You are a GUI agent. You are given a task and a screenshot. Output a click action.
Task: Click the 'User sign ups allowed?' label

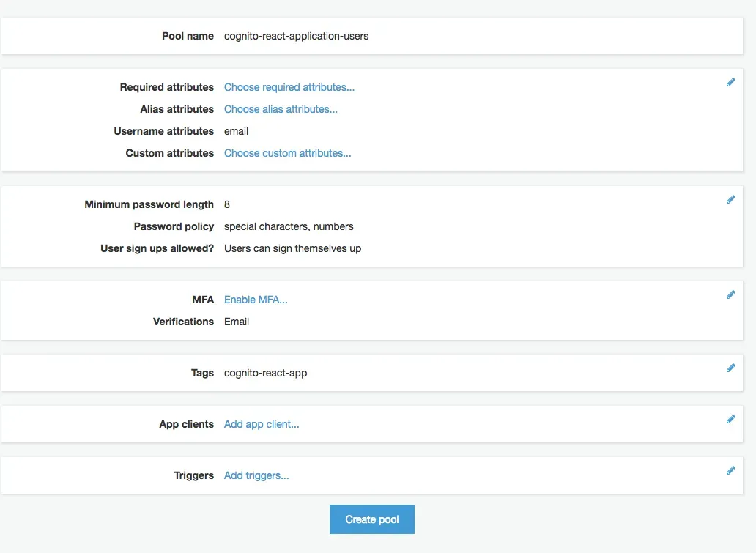pos(157,248)
